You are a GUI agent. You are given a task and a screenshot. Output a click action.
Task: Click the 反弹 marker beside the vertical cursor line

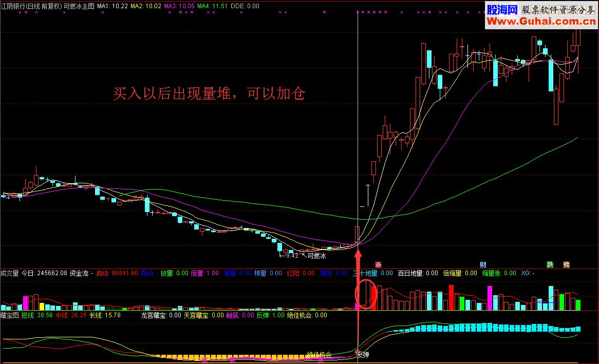363,354
